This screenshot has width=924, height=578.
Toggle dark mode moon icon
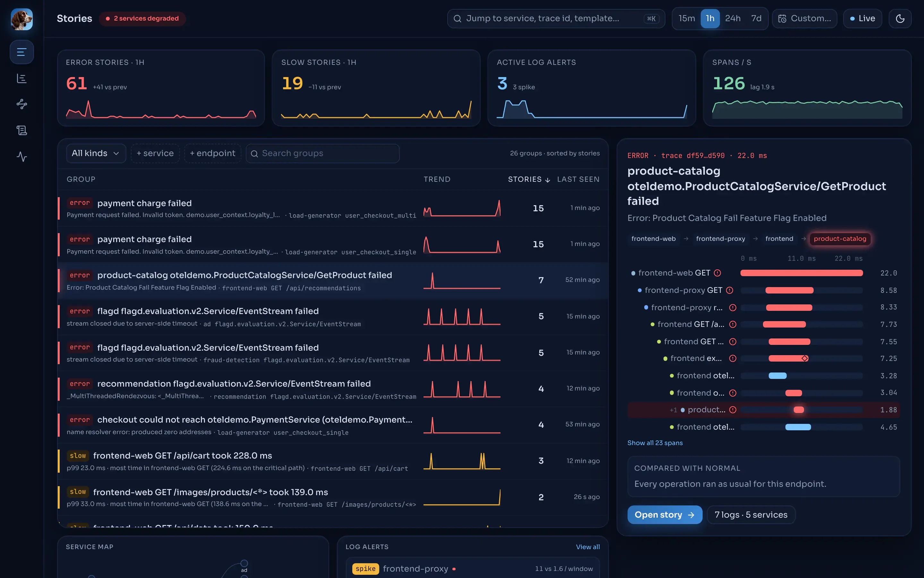click(900, 18)
